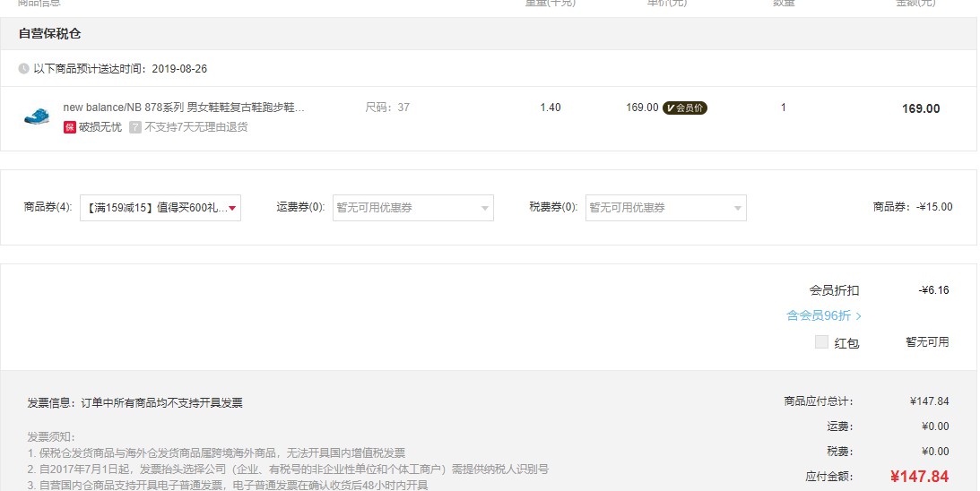Click invoice note 1 about 保税仓发货商品
This screenshot has height=491, width=980.
point(216,452)
